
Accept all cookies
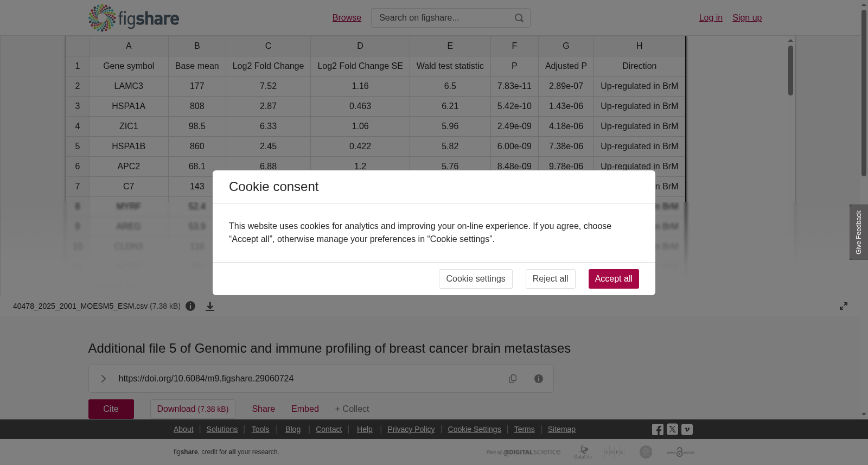click(614, 279)
